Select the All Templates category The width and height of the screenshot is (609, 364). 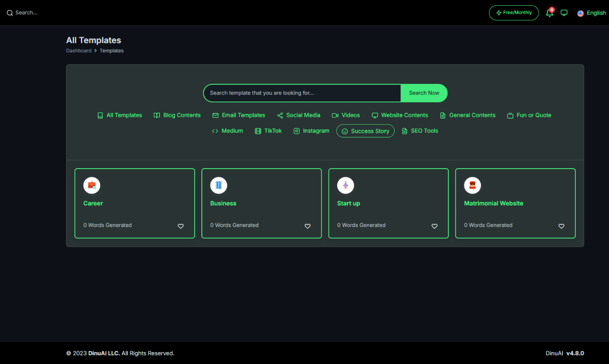pyautogui.click(x=120, y=115)
